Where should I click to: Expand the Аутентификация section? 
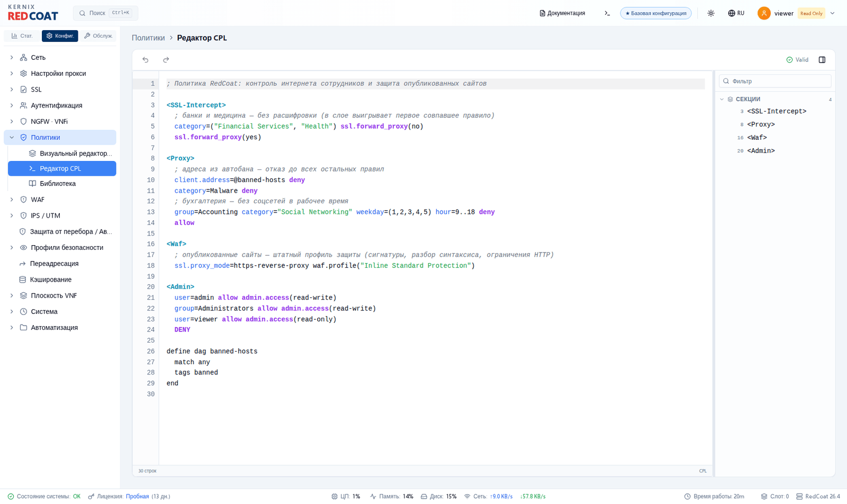coord(12,105)
